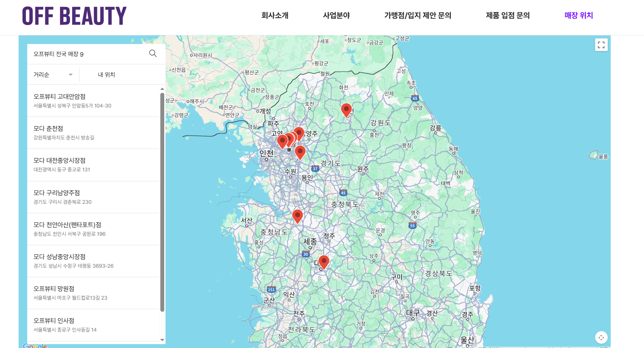
Task: Click the 내 위치 button
Action: pos(106,75)
